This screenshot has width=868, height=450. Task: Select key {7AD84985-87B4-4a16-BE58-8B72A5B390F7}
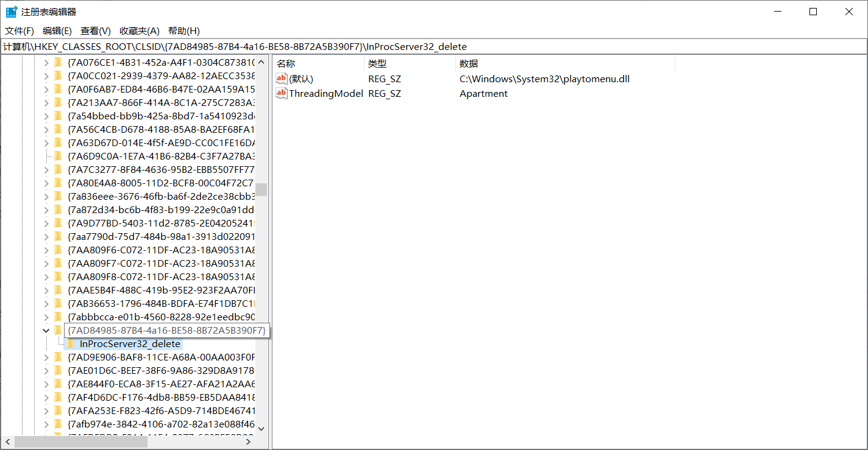pyautogui.click(x=167, y=331)
